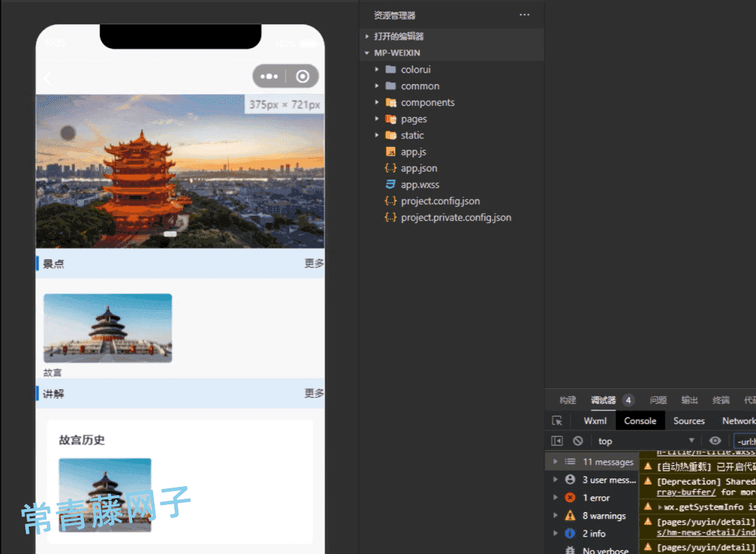
Task: Open the rray-buffer/ link in console
Action: pos(686,492)
